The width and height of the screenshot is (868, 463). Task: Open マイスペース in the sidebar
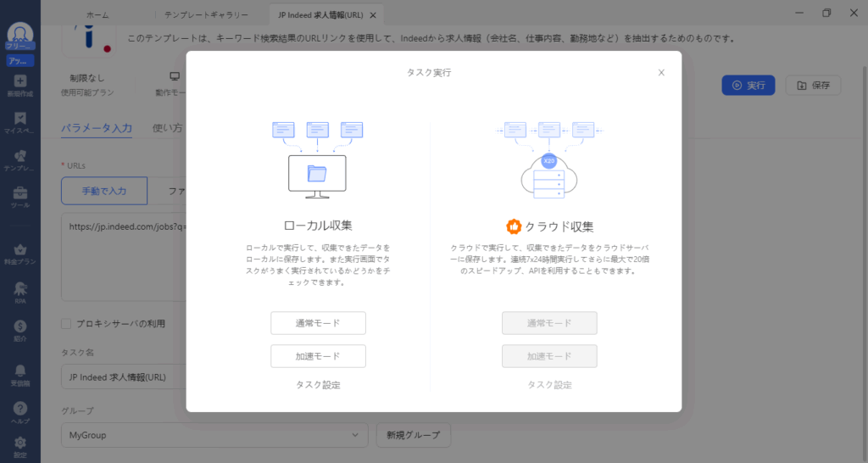pyautogui.click(x=20, y=123)
